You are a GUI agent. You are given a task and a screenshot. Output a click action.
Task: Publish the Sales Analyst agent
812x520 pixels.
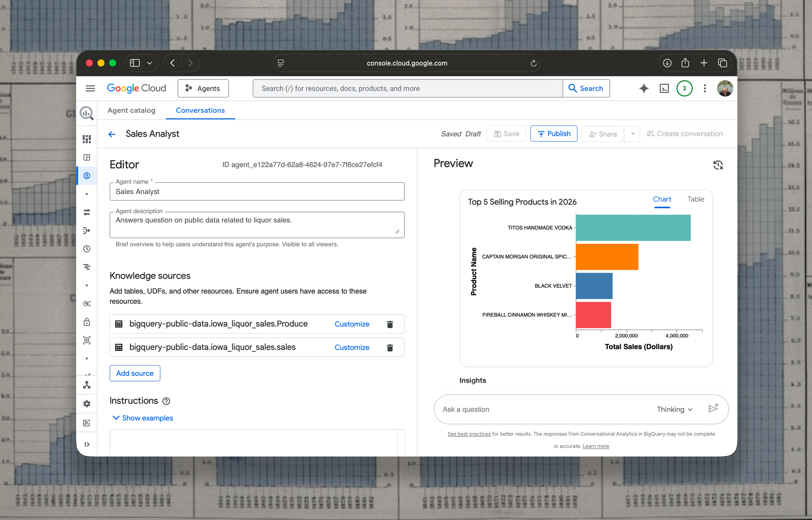point(554,134)
